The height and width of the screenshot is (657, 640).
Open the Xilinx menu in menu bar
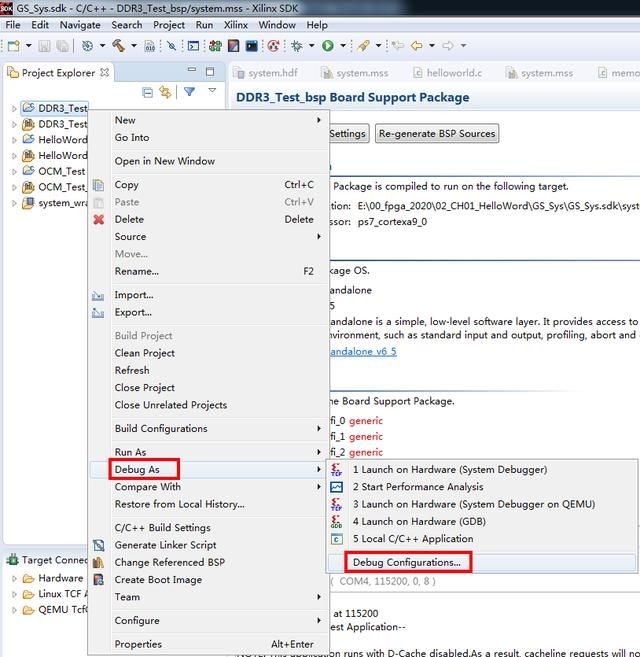tap(236, 25)
